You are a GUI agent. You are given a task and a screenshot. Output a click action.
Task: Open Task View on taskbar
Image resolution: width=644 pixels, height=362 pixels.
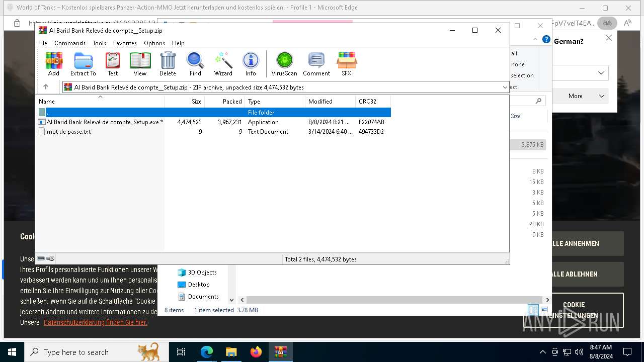click(181, 352)
